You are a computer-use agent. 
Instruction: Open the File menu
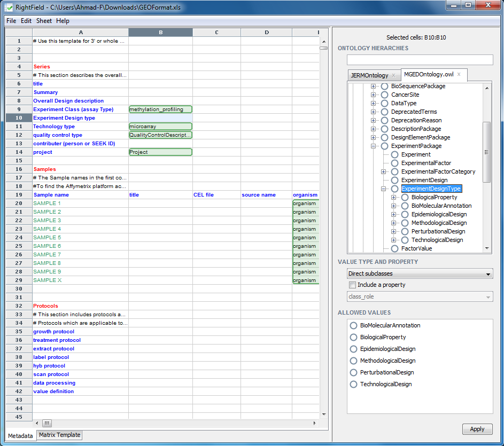(x=11, y=21)
